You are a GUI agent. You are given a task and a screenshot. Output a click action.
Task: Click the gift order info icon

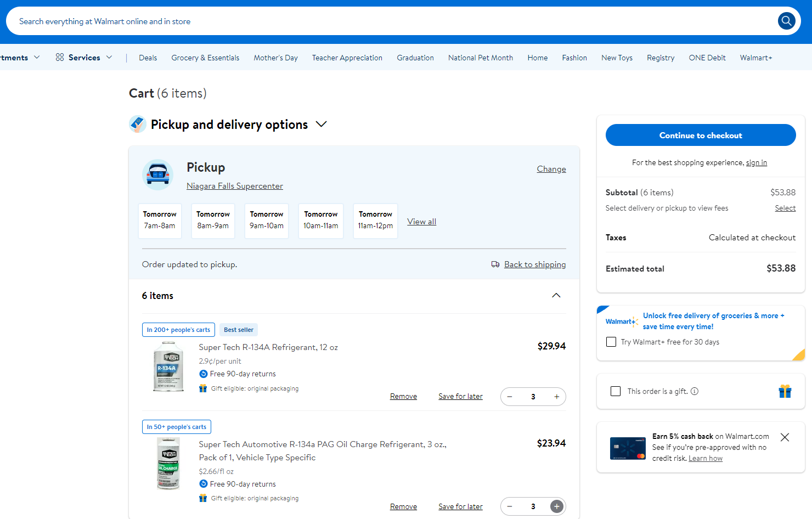[695, 391]
